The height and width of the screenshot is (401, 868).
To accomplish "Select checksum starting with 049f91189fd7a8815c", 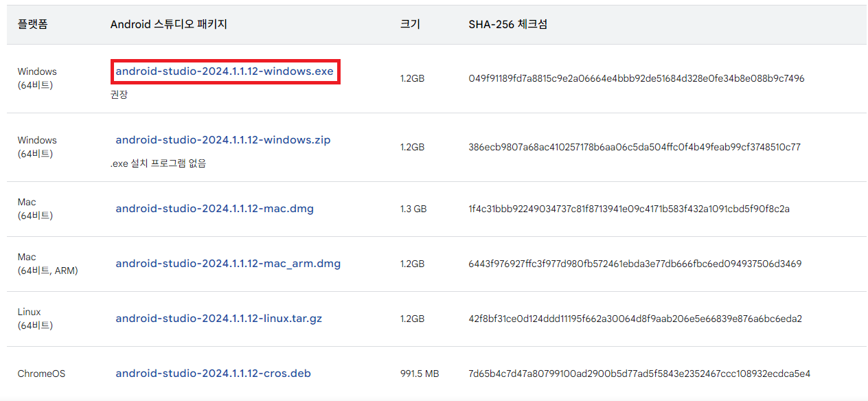I will [637, 78].
